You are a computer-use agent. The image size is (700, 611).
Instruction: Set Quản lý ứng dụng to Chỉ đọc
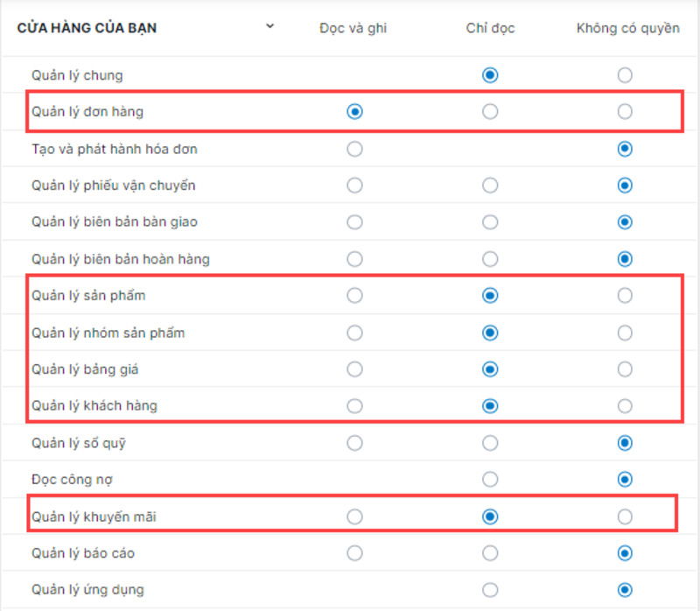coord(492,589)
